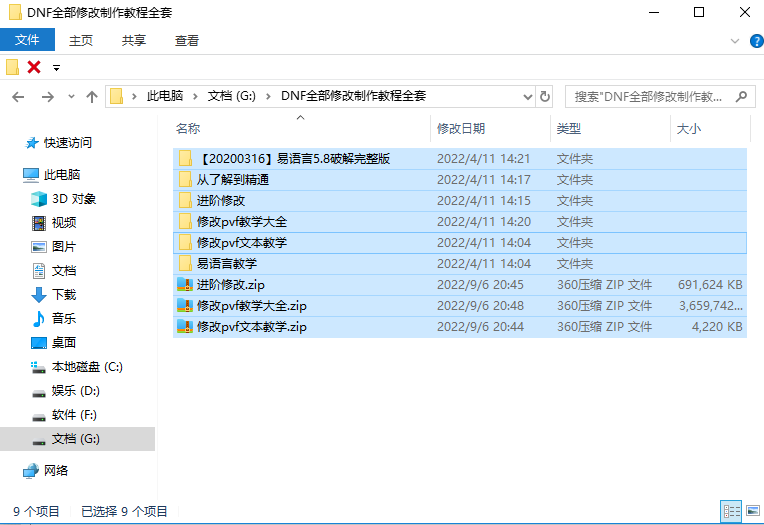Image resolution: width=764 pixels, height=525 pixels.
Task: Select file name 修改pvf教学大全.zip
Action: (251, 306)
